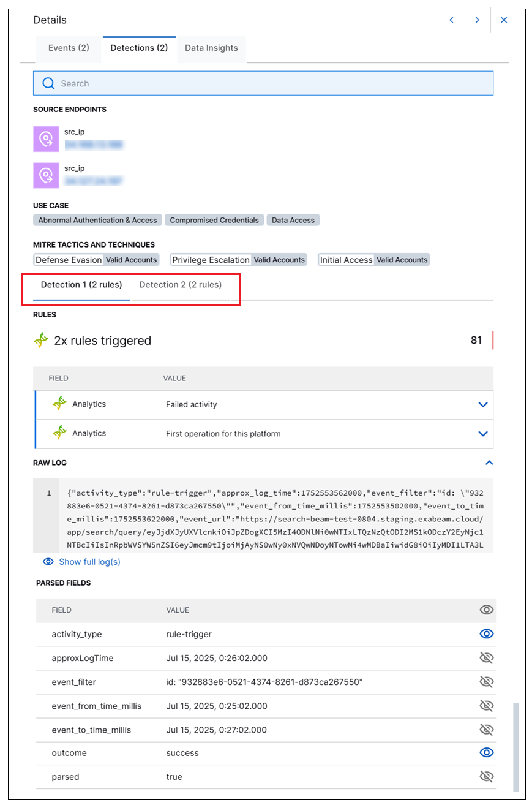
Task: Click raw log line number 1
Action: pos(48,493)
